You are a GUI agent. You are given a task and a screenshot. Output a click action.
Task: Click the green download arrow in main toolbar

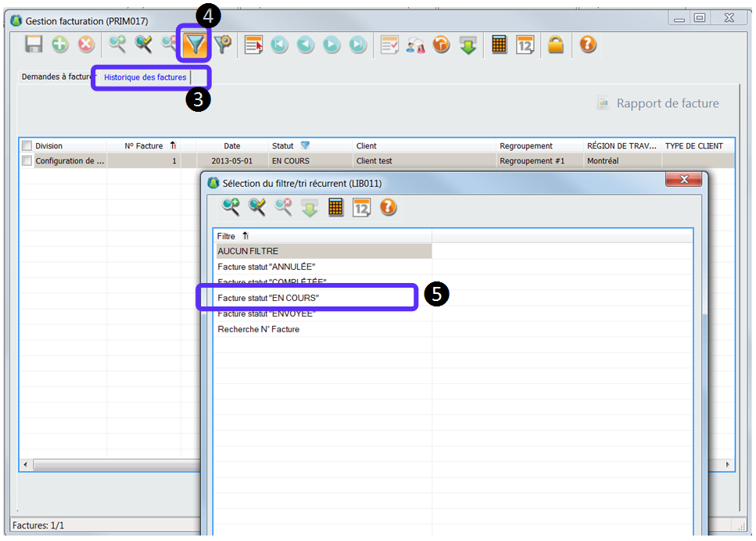click(x=468, y=45)
